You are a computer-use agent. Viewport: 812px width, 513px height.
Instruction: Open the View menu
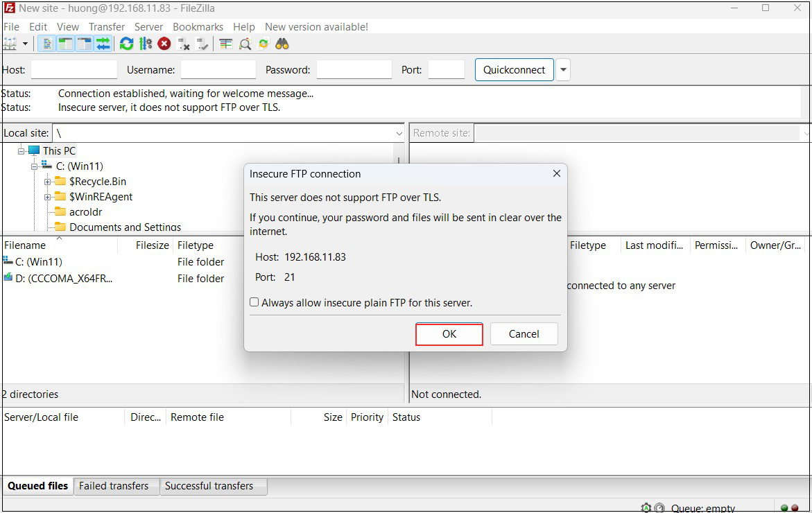tap(68, 27)
